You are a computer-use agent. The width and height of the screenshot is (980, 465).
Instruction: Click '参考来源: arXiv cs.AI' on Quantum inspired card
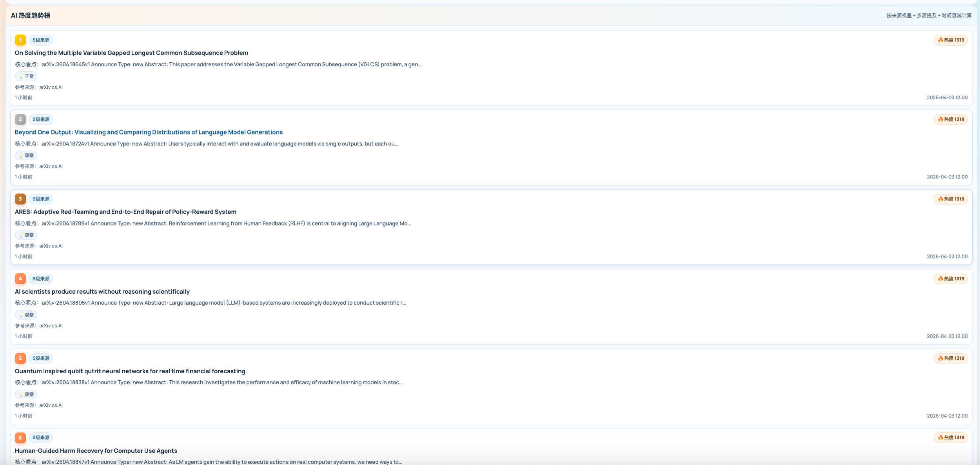(39, 405)
